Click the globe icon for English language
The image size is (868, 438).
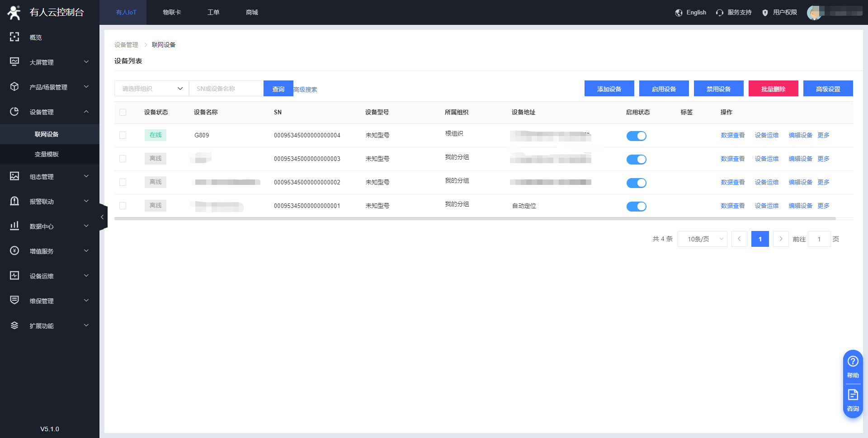[679, 13]
